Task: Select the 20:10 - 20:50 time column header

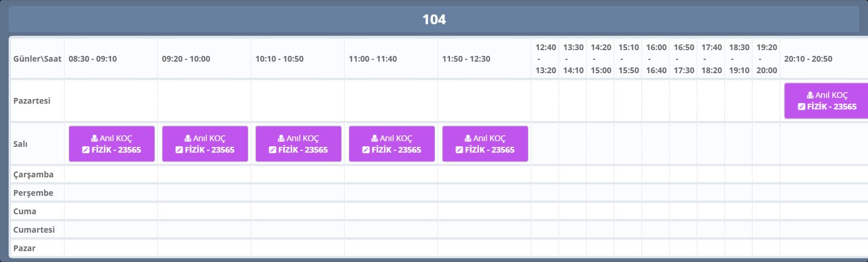Action: [x=808, y=59]
